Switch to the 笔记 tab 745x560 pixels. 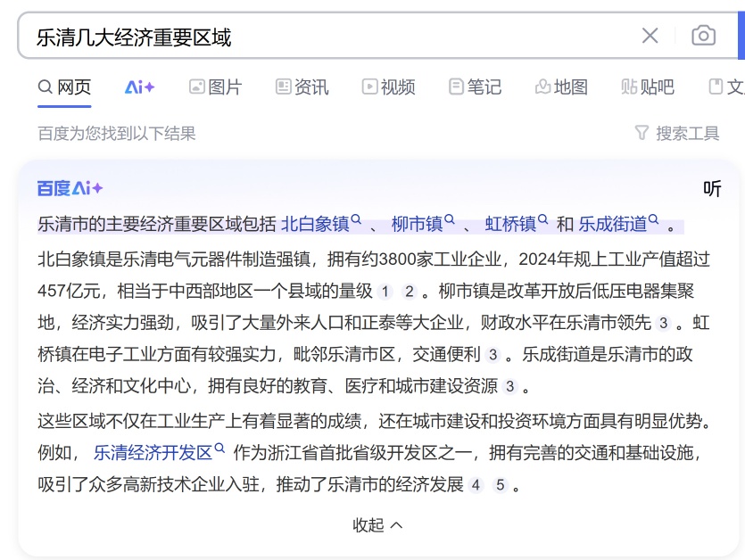(476, 87)
